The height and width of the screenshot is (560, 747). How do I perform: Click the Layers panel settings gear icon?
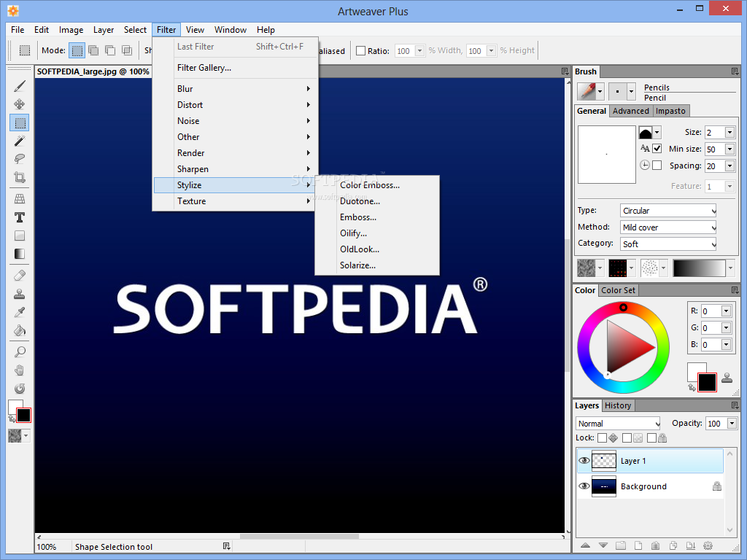(708, 545)
